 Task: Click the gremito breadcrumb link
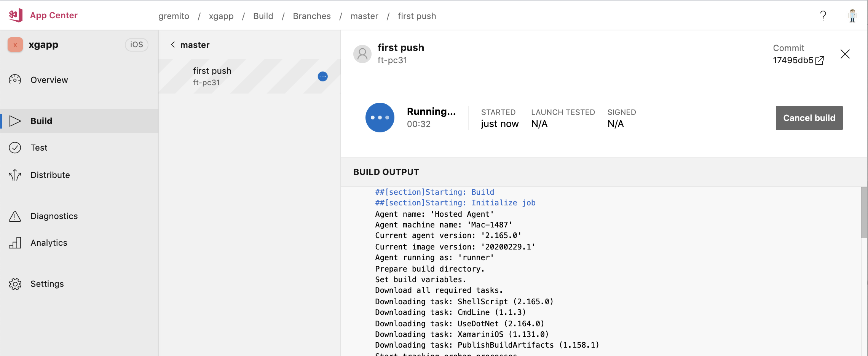click(174, 16)
